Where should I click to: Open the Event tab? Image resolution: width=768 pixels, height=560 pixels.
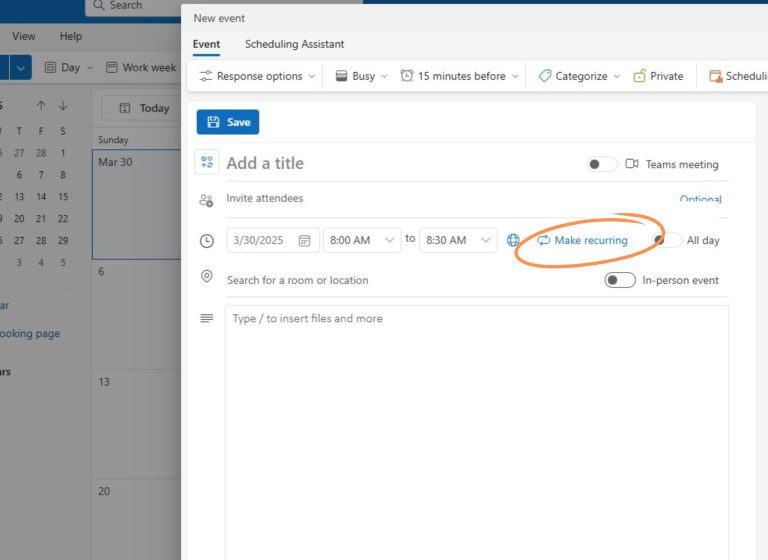(206, 44)
